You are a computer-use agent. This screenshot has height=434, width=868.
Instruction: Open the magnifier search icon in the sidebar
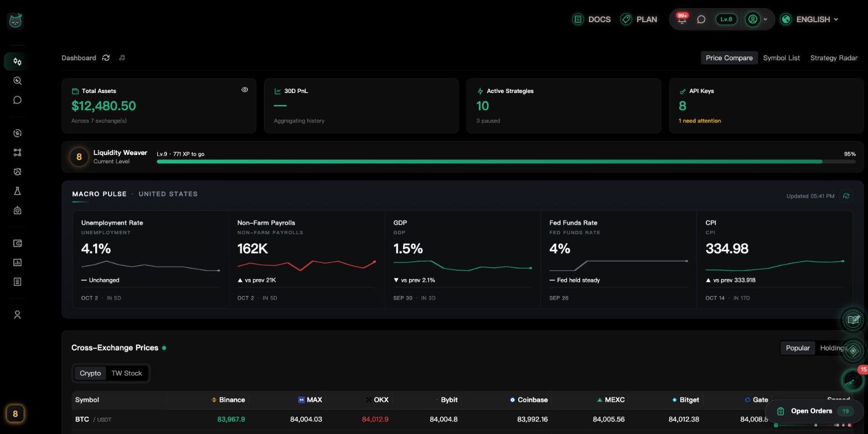17,81
